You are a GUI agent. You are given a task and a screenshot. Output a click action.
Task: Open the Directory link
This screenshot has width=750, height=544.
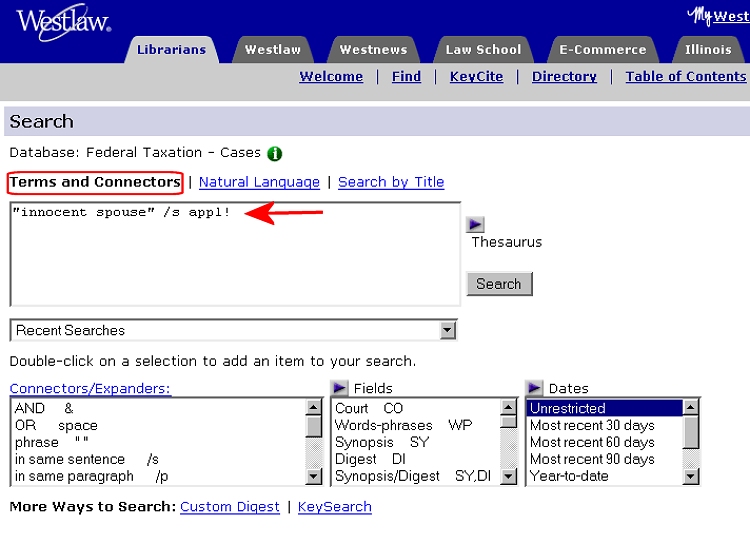click(564, 77)
